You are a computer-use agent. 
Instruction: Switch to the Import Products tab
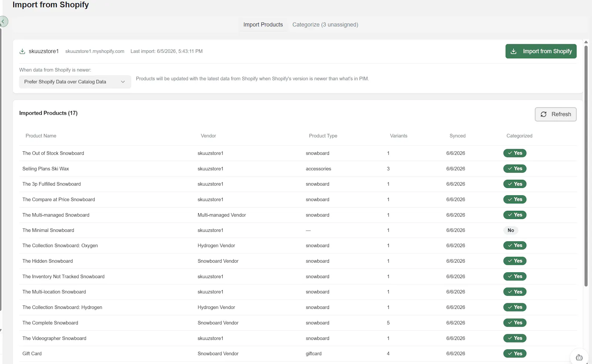coord(263,25)
